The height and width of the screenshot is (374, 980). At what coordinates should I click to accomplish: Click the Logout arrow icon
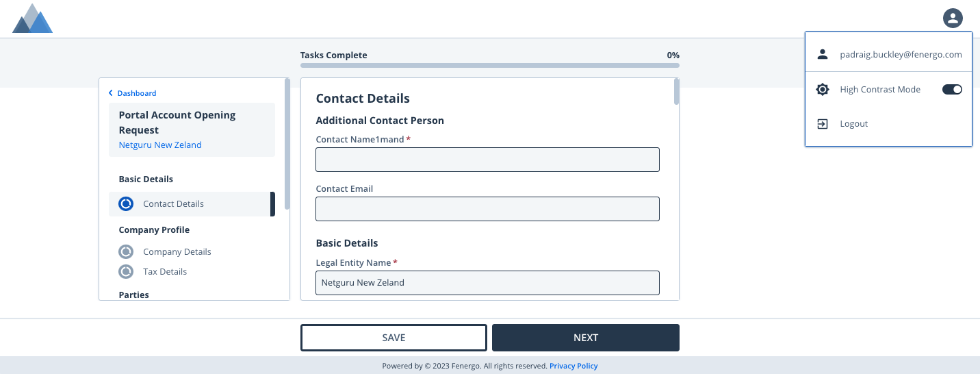(x=823, y=124)
